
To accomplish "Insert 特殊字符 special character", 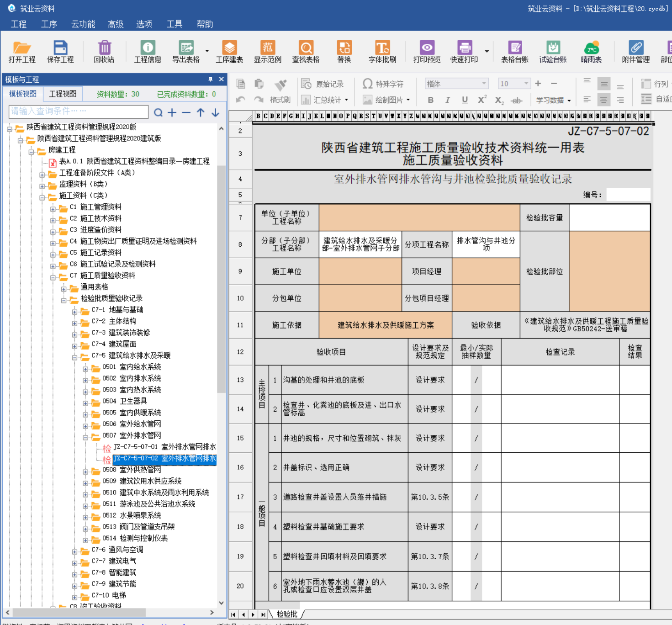I will (x=383, y=84).
